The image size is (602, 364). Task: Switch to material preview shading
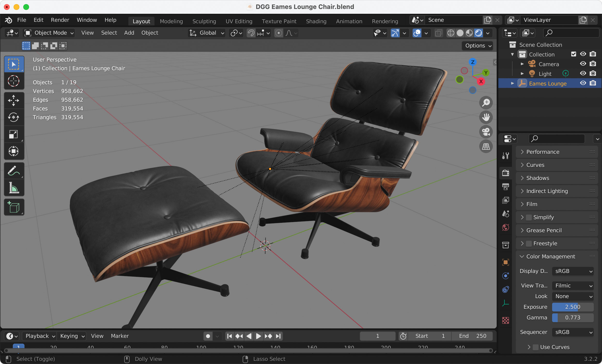pos(469,33)
